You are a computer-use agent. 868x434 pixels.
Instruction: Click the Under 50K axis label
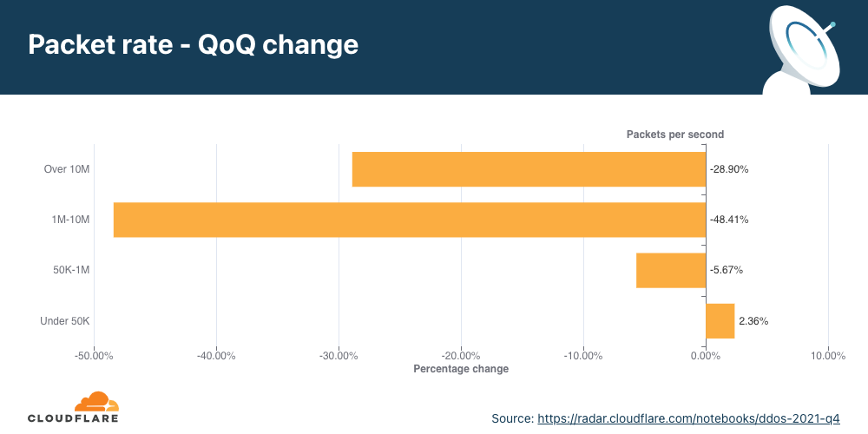click(65, 320)
